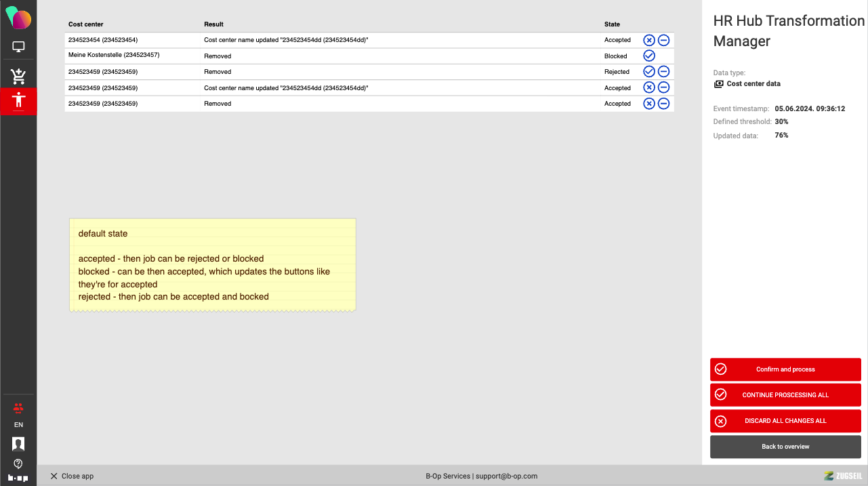Click the colorful app logo at top-left
The height and width of the screenshot is (486, 868).
click(x=18, y=18)
